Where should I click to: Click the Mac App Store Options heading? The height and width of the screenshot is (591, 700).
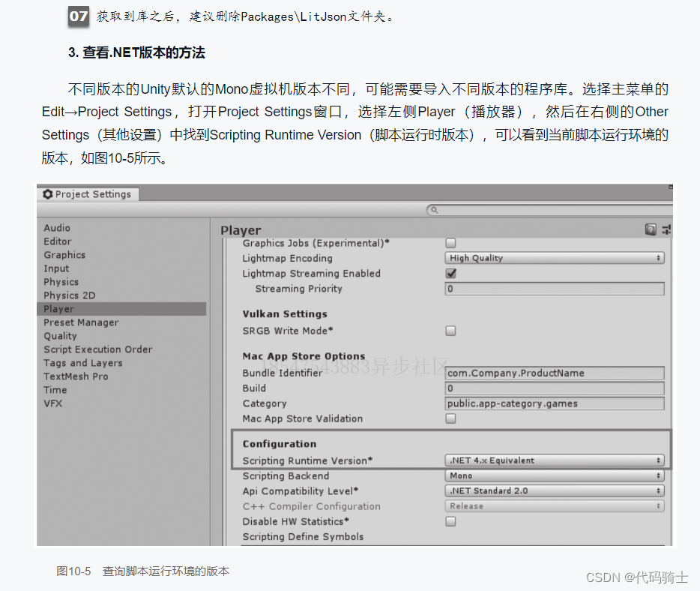(x=304, y=356)
